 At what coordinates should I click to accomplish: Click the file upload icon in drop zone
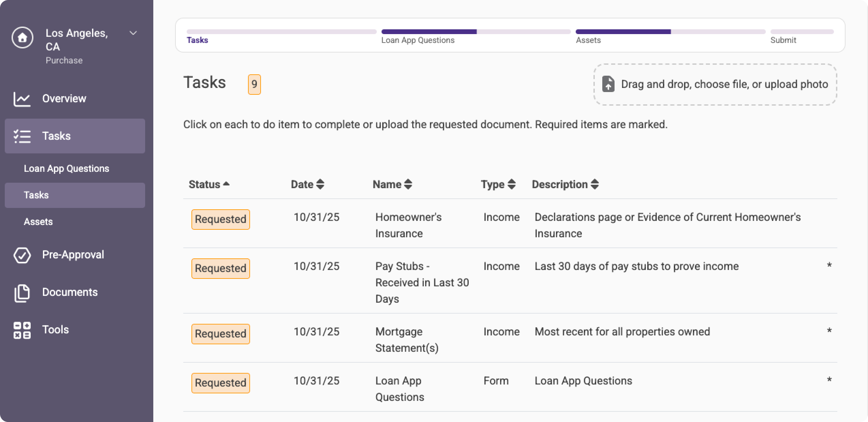[608, 84]
